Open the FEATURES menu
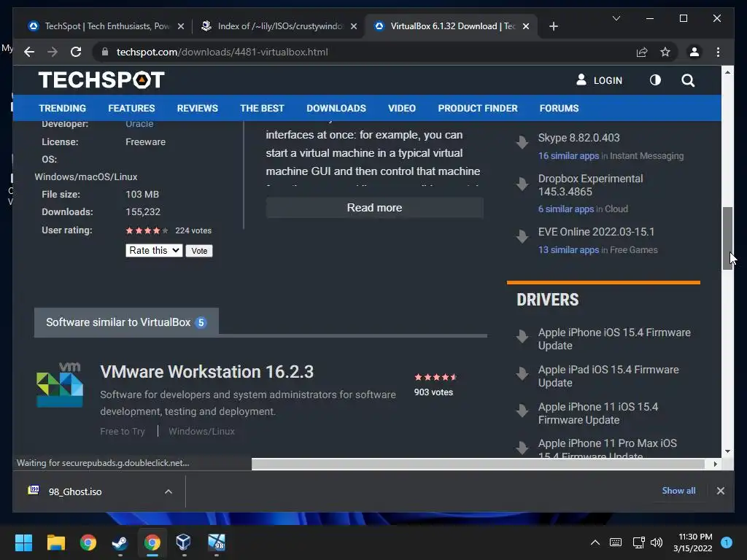The width and height of the screenshot is (747, 560). coord(131,108)
